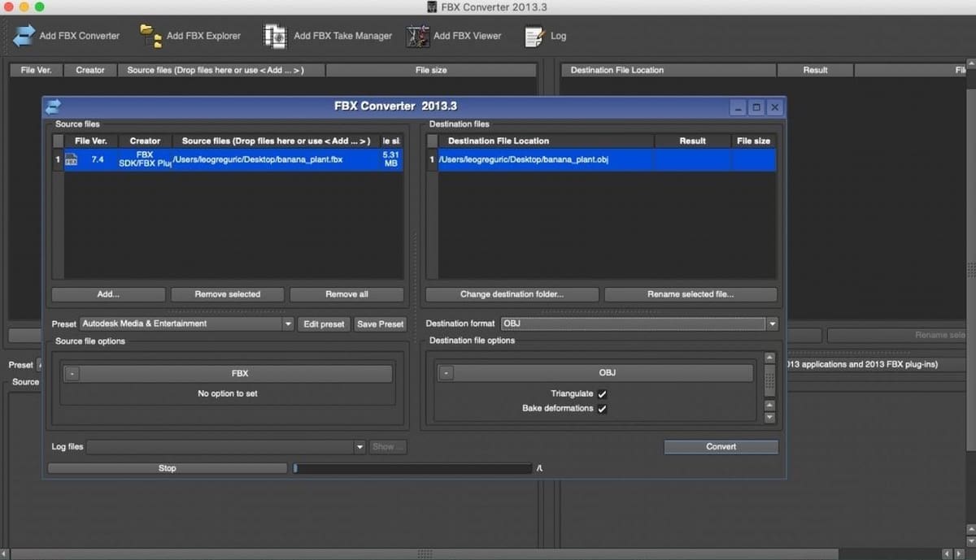Click Destination File Location header in dialog

[x=546, y=141]
